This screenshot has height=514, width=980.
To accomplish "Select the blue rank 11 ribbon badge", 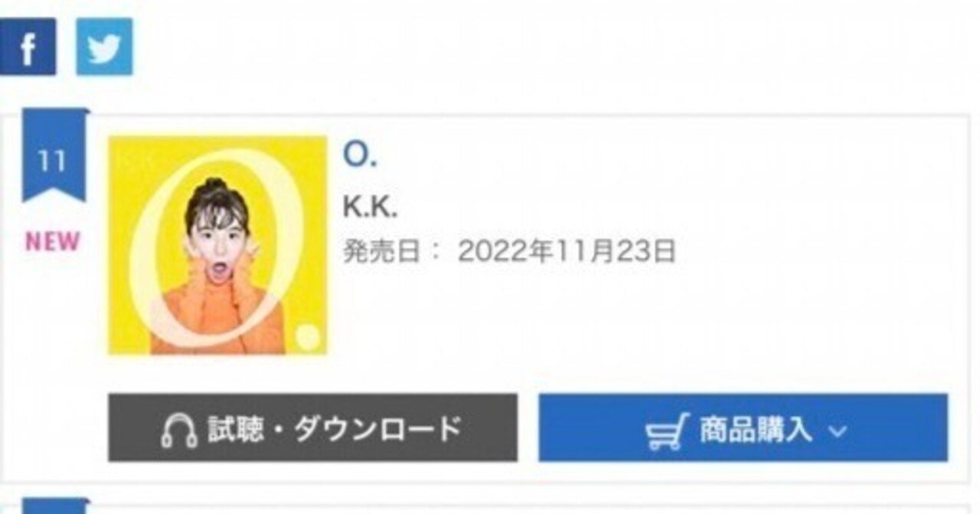I will [x=53, y=156].
